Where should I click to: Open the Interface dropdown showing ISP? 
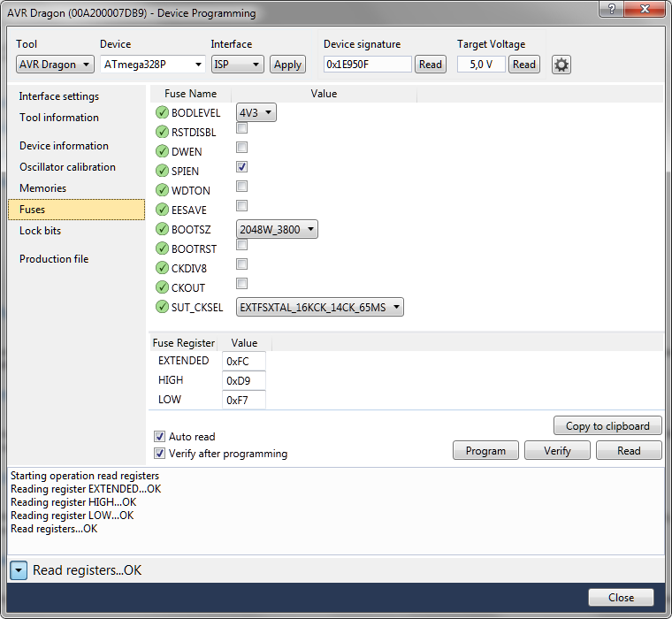[238, 65]
